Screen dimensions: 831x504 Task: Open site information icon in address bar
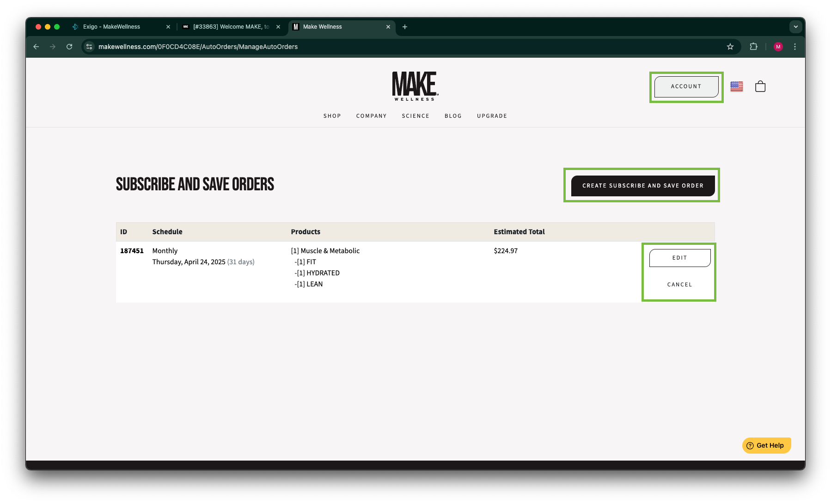click(89, 47)
